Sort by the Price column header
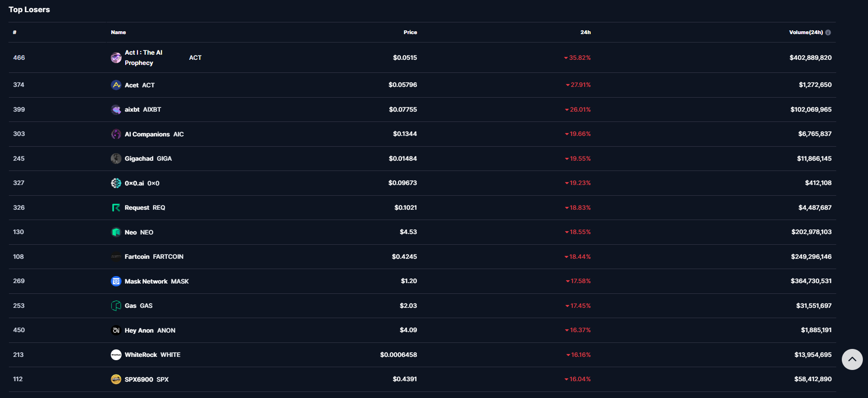The width and height of the screenshot is (868, 398). pos(410,33)
